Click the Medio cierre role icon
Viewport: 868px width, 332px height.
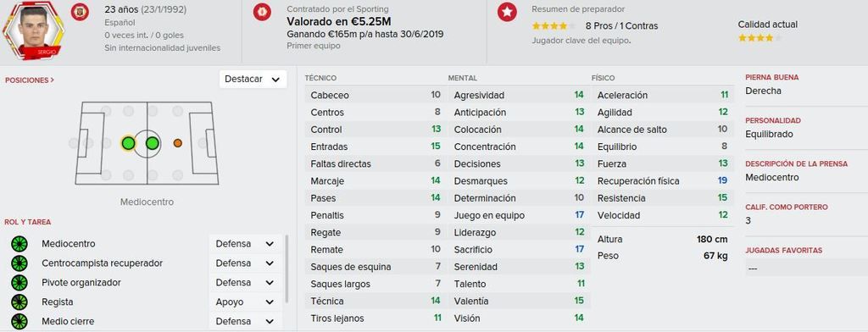19,322
